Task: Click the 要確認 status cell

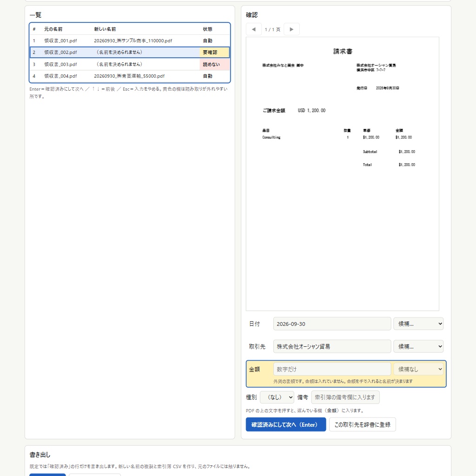Action: coord(214,52)
